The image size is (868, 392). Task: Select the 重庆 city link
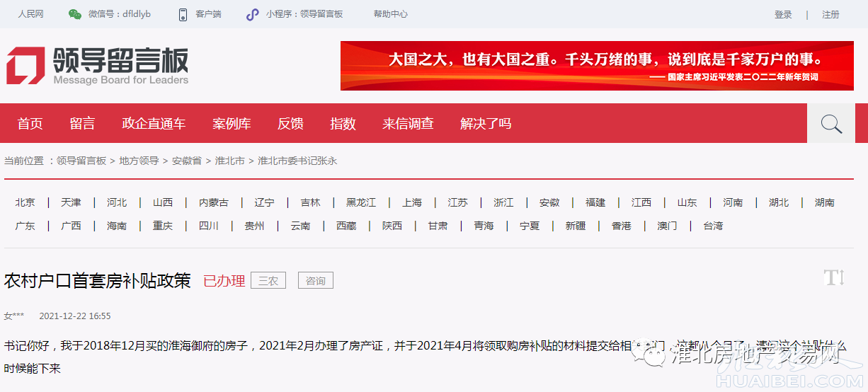163,226
